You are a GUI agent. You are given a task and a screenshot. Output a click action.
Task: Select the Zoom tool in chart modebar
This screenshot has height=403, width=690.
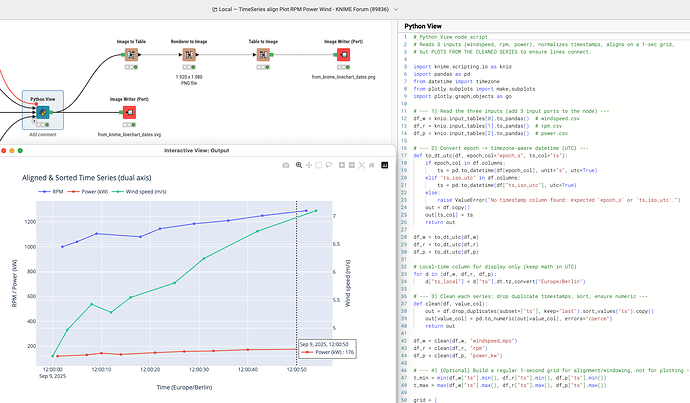tap(298, 164)
